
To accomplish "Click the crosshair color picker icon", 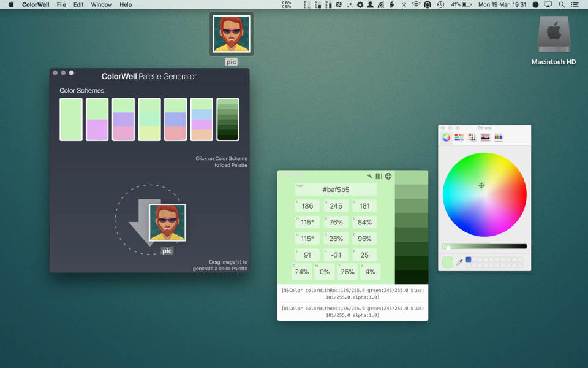I will coord(388,176).
